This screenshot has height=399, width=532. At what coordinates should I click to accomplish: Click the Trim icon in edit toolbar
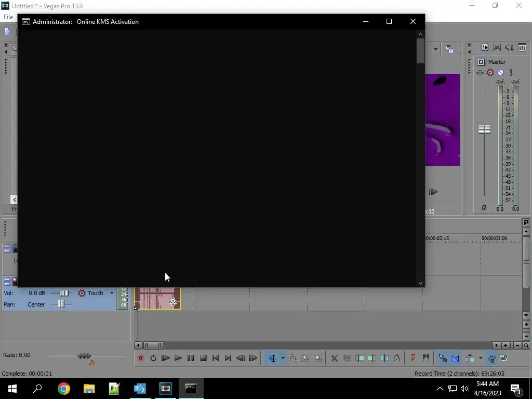coord(347,358)
